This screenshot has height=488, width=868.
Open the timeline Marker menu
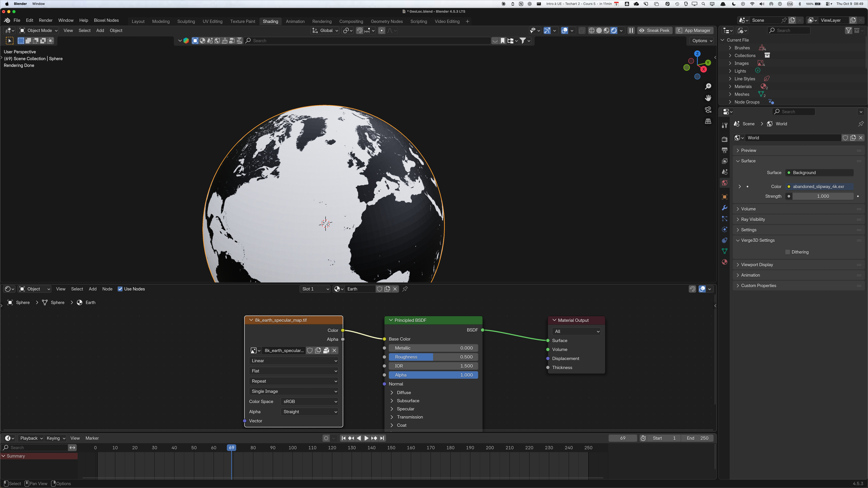click(x=92, y=438)
